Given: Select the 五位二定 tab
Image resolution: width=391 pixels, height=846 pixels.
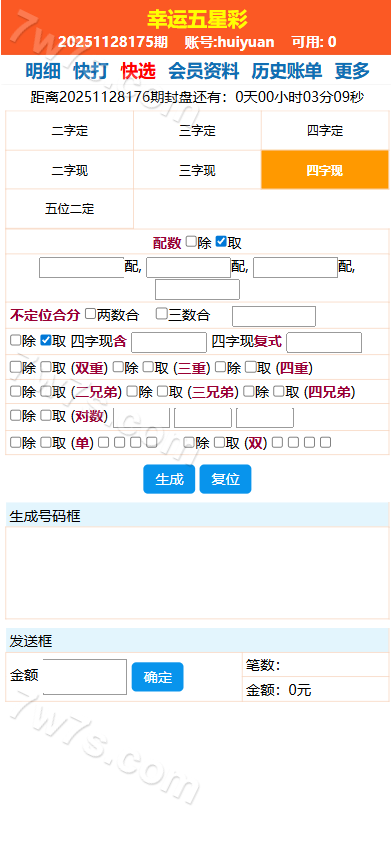Looking at the screenshot, I should point(70,209).
